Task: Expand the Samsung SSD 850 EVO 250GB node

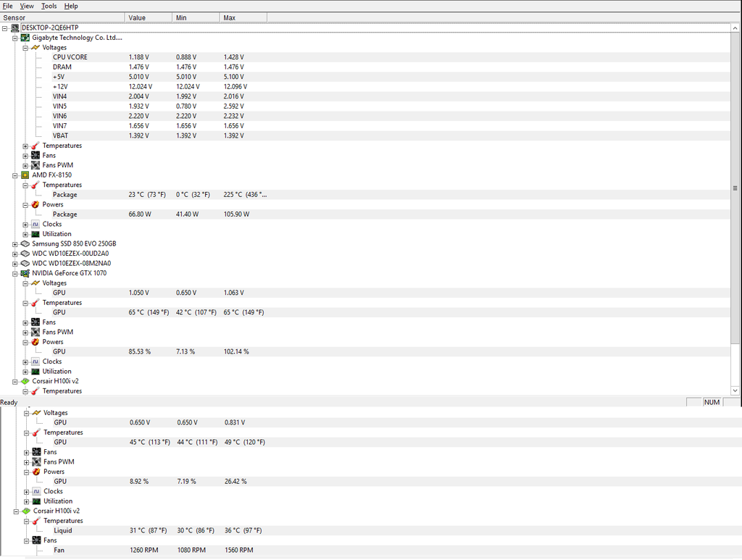Action: 15,245
